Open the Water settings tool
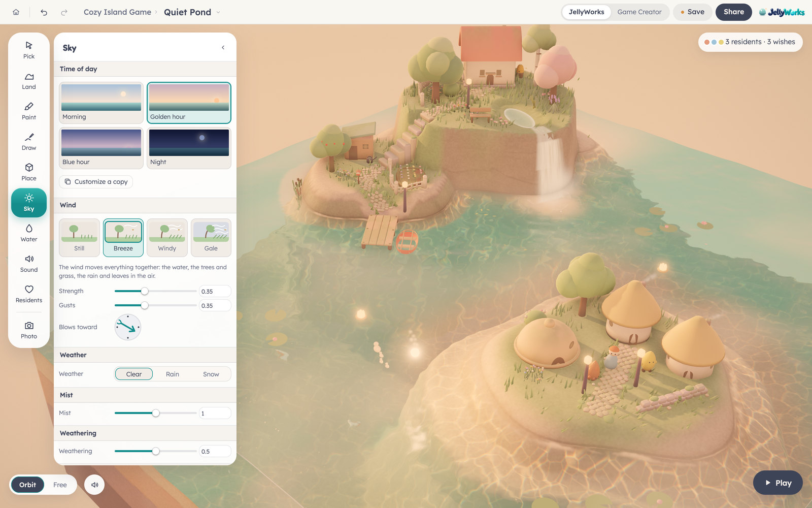Image resolution: width=812 pixels, height=508 pixels. point(29,233)
